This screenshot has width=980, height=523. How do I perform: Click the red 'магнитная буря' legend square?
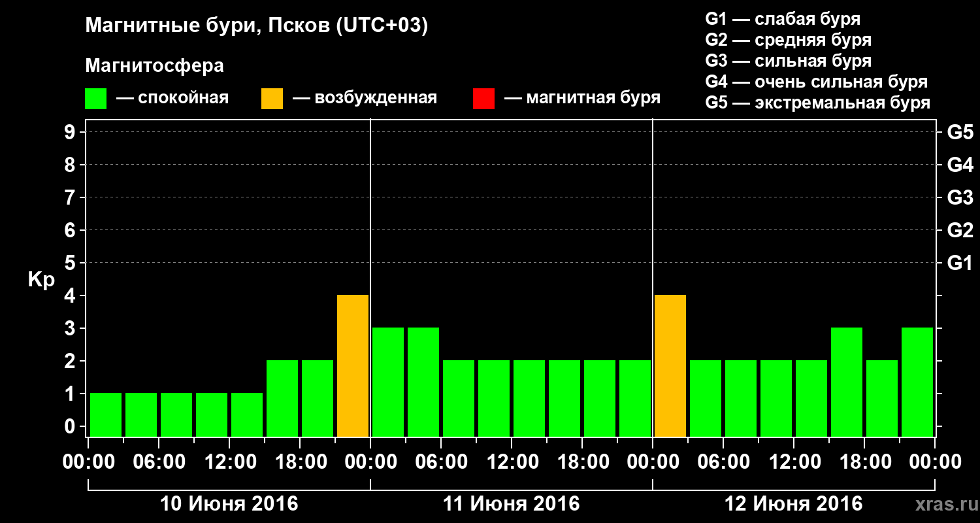click(x=483, y=99)
